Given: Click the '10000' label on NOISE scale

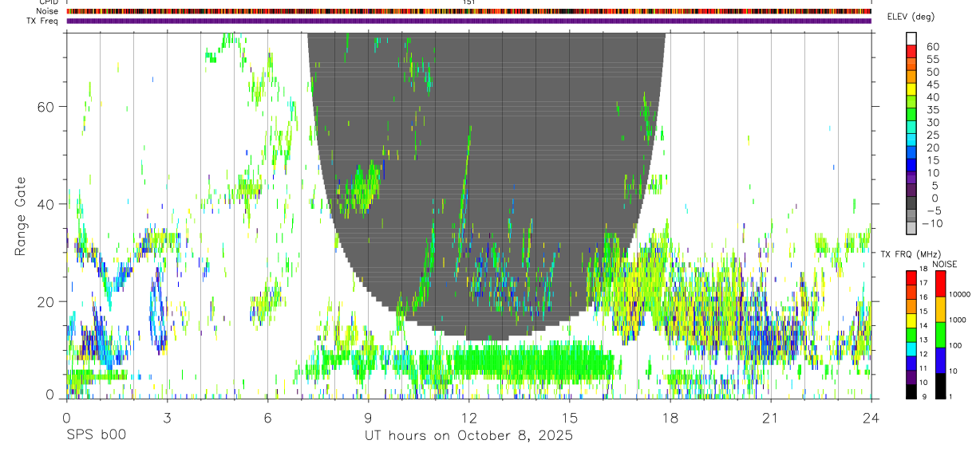Looking at the screenshot, I should click(x=958, y=294).
